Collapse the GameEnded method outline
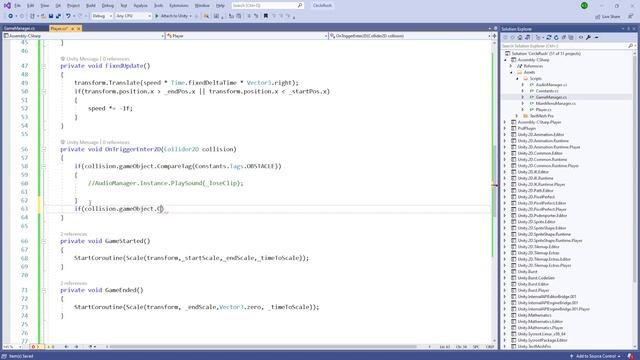This screenshot has height=360, width=640. (44, 290)
